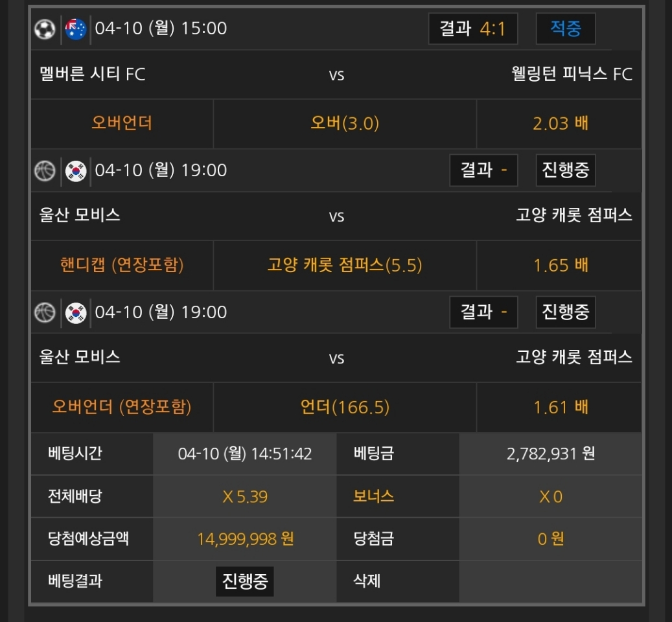Screen dimensions: 672x622
Task: Click the basketball icon above the 언더(166.5) bet
Action: click(x=45, y=312)
